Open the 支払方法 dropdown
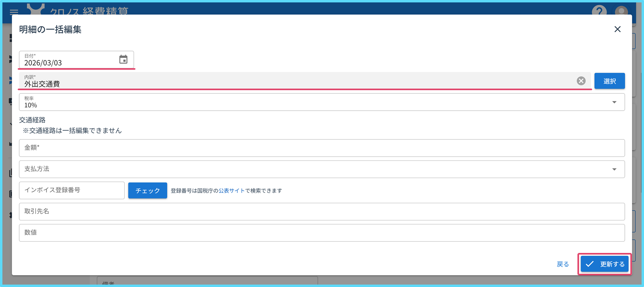The height and width of the screenshot is (287, 644). tap(614, 169)
